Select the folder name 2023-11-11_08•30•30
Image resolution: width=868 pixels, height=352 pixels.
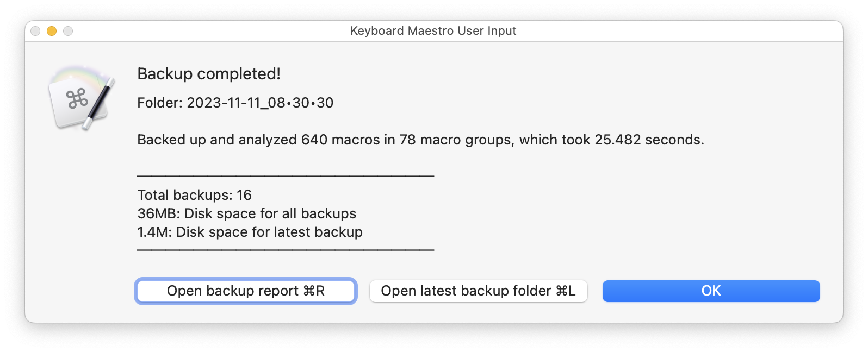[x=260, y=103]
